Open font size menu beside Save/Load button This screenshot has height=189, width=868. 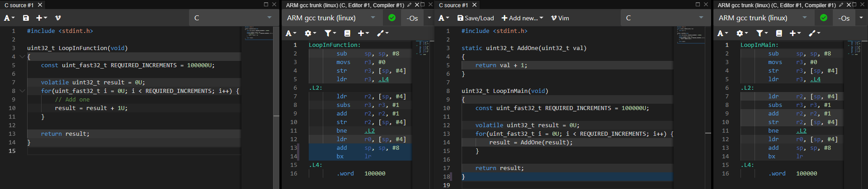point(444,18)
